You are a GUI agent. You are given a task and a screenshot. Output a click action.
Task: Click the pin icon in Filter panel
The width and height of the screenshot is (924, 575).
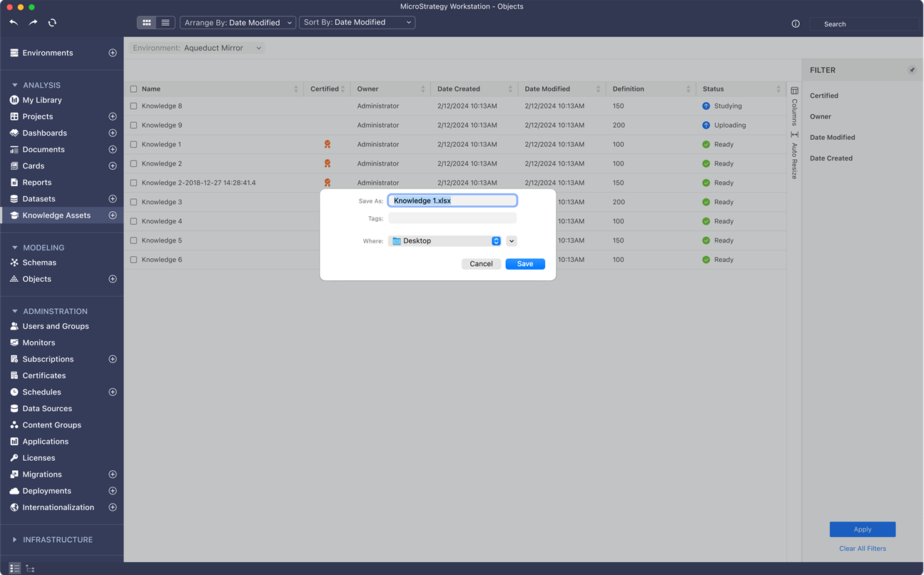(911, 70)
